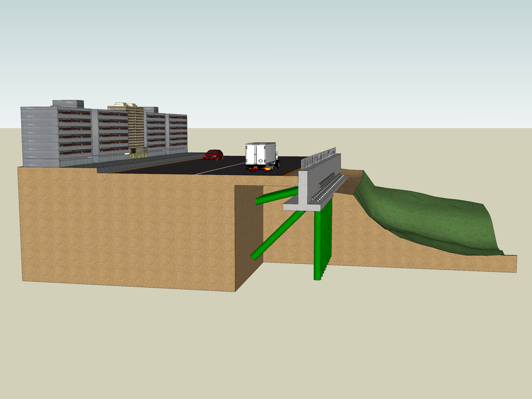Select the grey apartment block left wing
This screenshot has height=399, width=532.
click(57, 136)
